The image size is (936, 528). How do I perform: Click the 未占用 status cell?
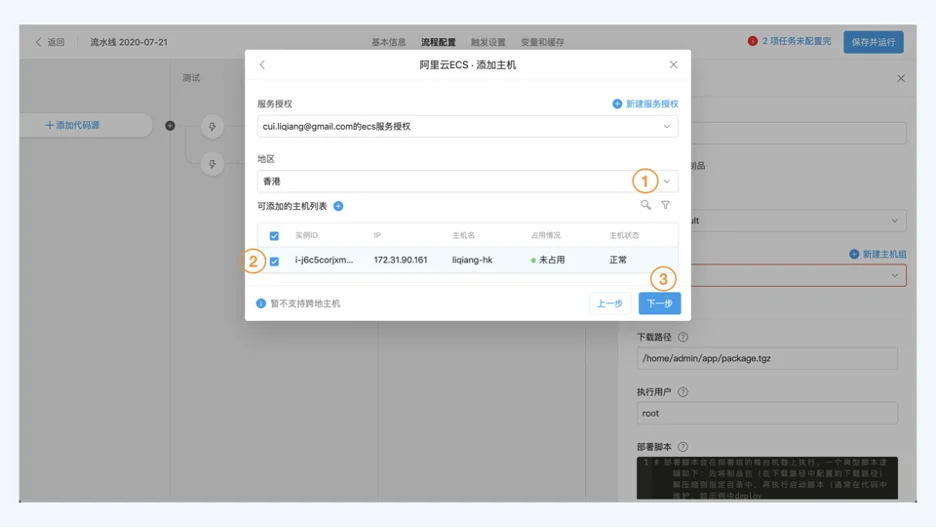click(x=548, y=260)
